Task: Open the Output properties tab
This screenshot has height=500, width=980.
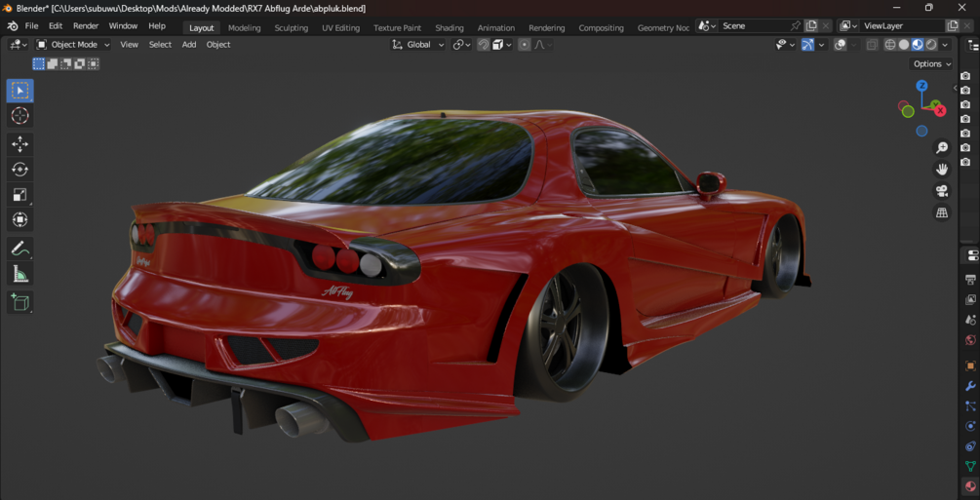Action: coord(970,279)
